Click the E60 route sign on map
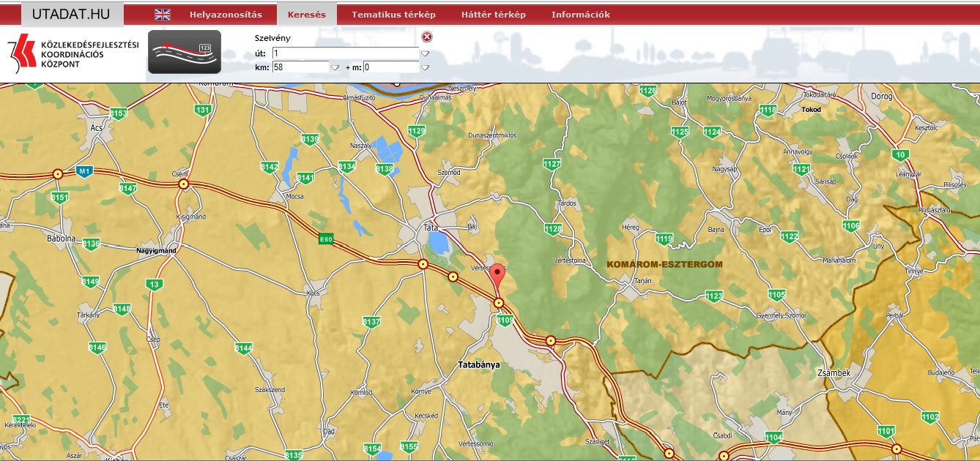980x461 pixels. tap(326, 239)
